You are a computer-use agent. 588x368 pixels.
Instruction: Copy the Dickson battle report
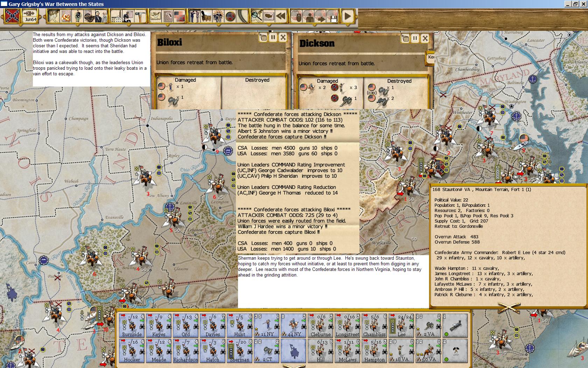[405, 38]
